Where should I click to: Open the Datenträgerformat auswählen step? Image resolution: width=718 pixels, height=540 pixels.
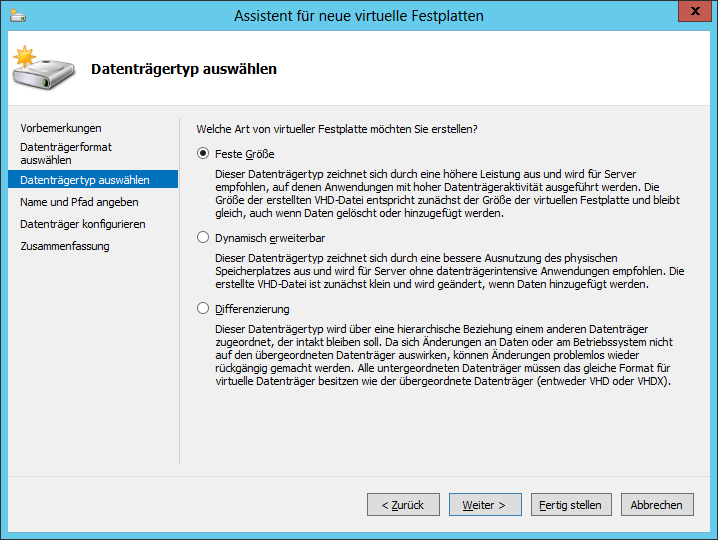(65, 153)
